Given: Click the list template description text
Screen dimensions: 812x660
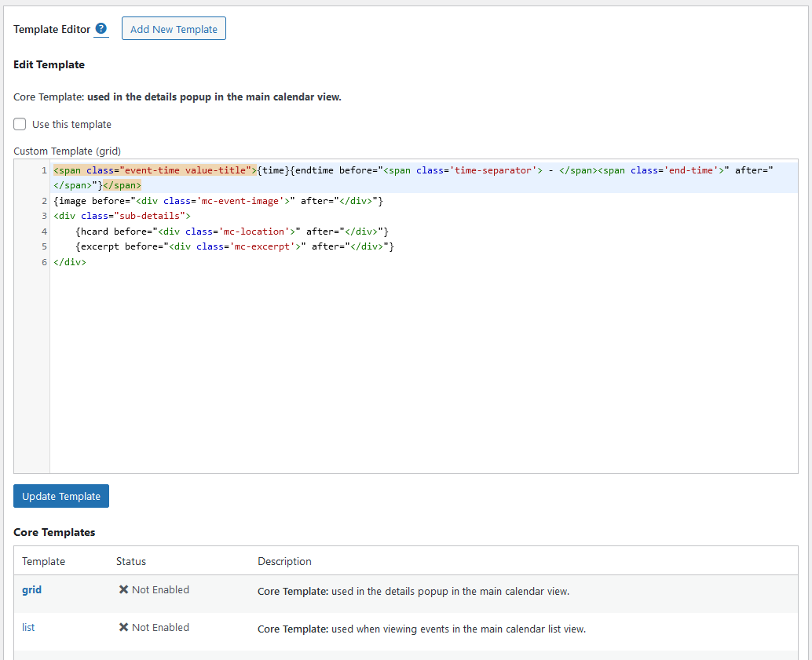Looking at the screenshot, I should pyautogui.click(x=422, y=629).
